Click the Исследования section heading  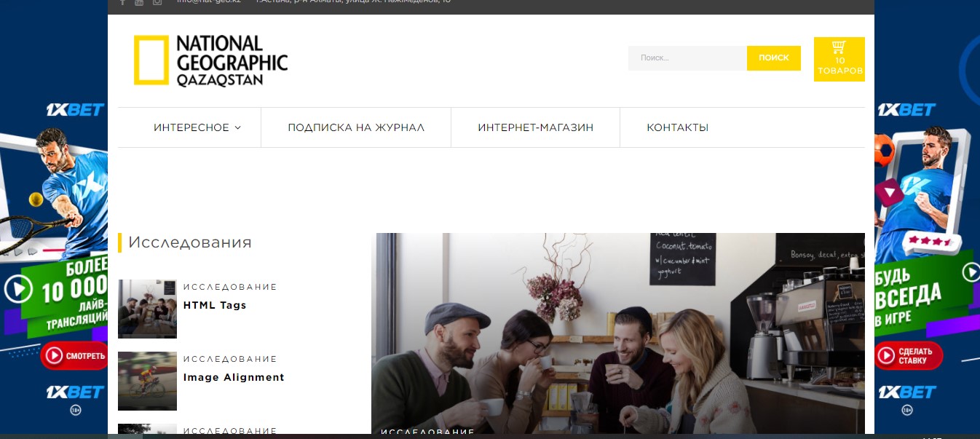coord(190,242)
